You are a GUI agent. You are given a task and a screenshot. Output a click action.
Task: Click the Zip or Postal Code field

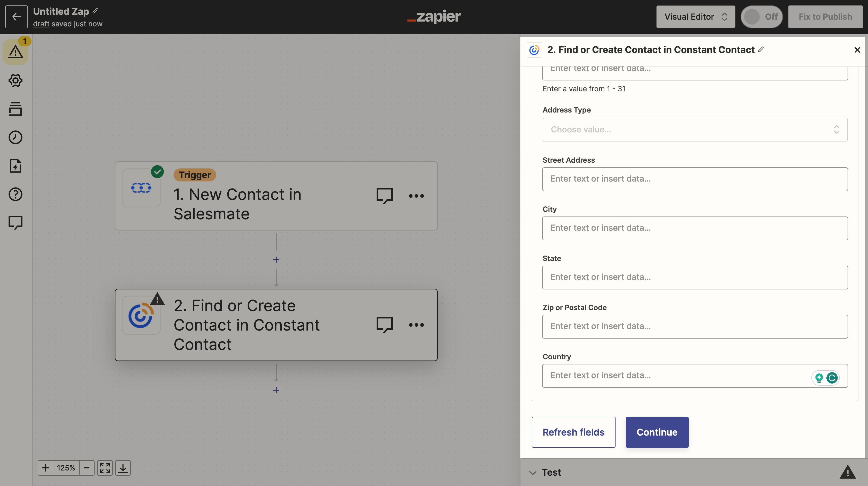pos(695,326)
